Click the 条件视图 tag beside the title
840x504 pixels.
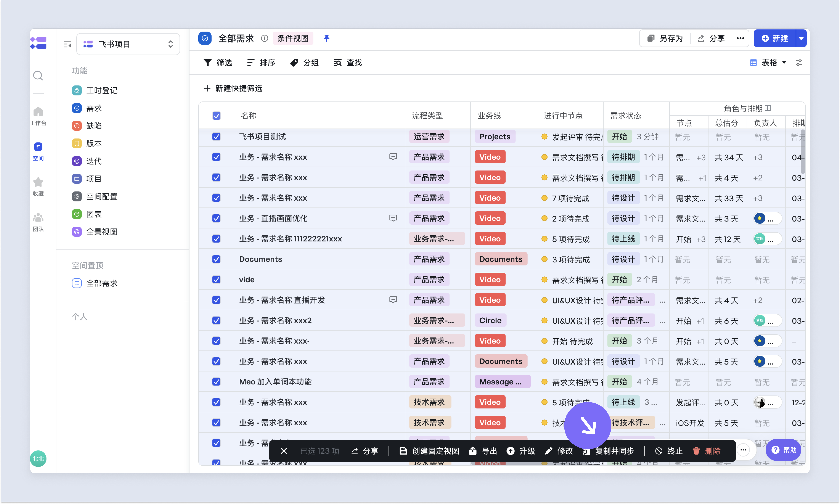click(293, 38)
